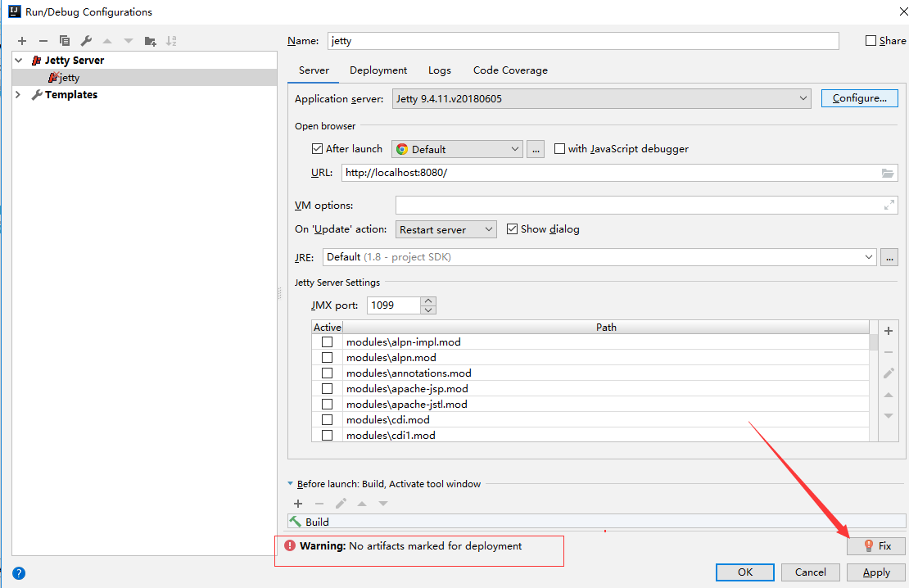The height and width of the screenshot is (588, 909).
Task: Click the Fix button
Action: [x=876, y=545]
